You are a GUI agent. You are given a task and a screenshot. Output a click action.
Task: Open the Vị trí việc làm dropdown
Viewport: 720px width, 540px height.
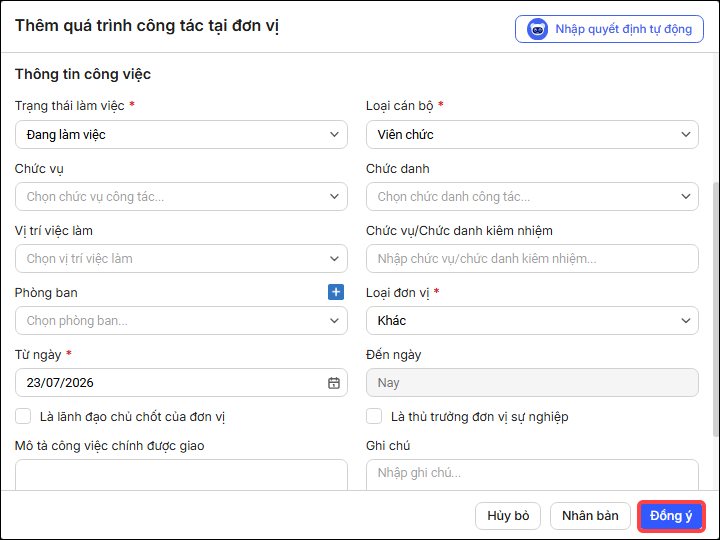coord(181,259)
